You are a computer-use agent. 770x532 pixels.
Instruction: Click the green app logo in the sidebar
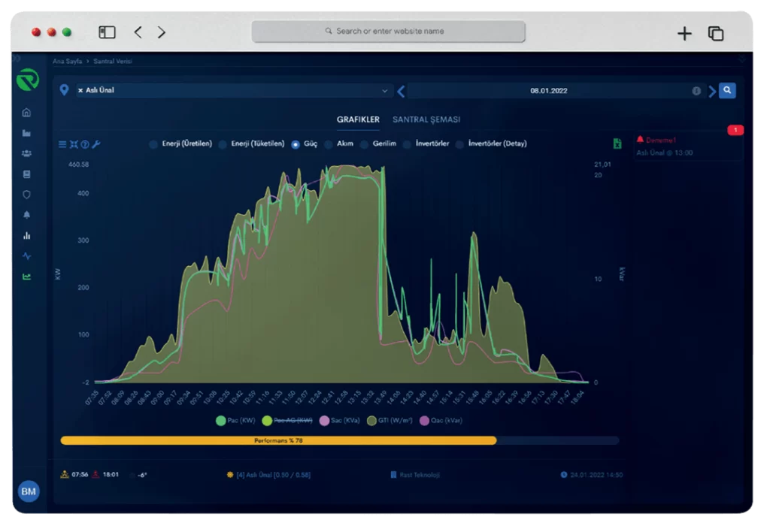tap(28, 80)
